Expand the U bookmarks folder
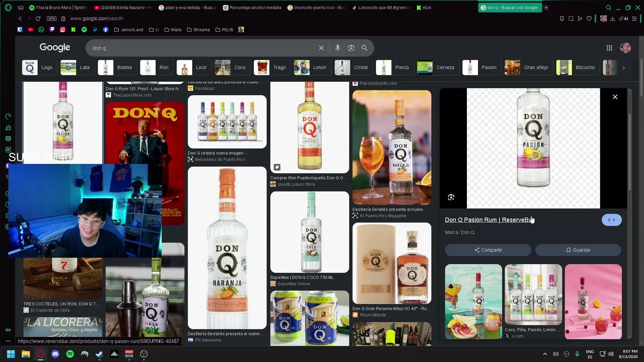 [x=154, y=30]
